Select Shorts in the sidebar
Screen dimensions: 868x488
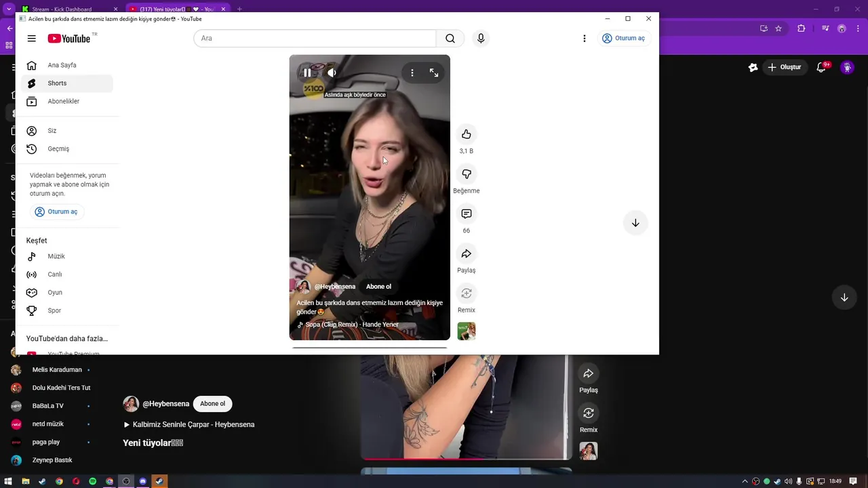point(66,83)
